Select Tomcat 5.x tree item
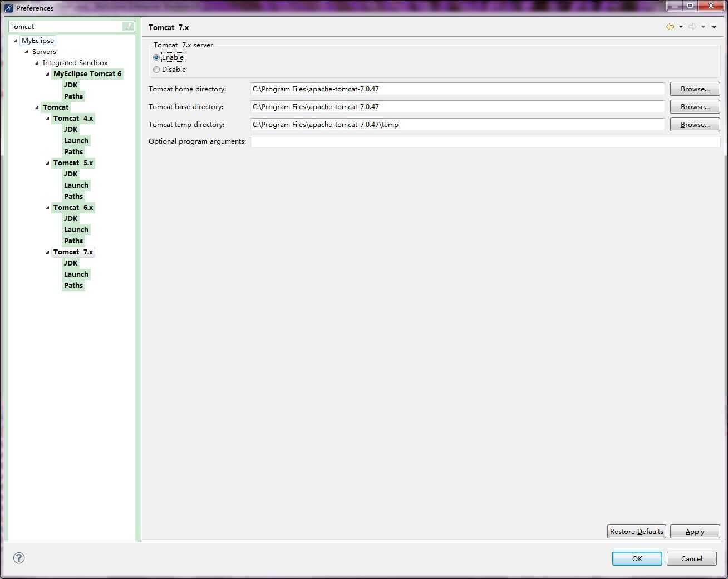Image resolution: width=728 pixels, height=579 pixels. pos(73,163)
